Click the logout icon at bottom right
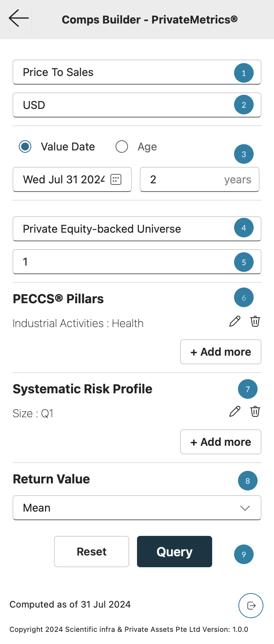274x644 pixels. (x=251, y=606)
